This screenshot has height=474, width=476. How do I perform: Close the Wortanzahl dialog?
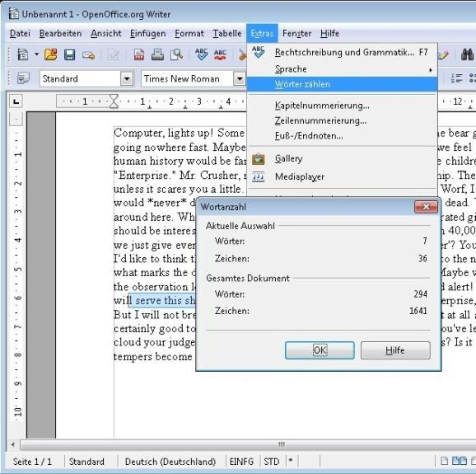[426, 207]
